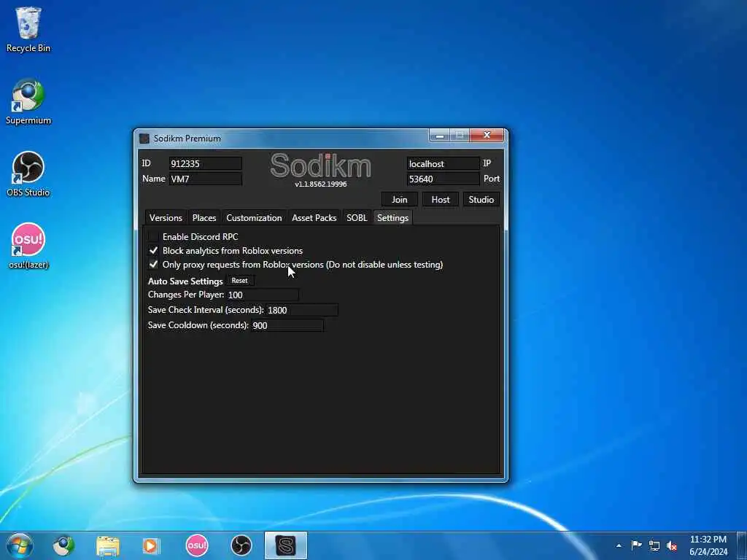Open the Action Center flag icon
The width and height of the screenshot is (747, 560).
point(636,545)
